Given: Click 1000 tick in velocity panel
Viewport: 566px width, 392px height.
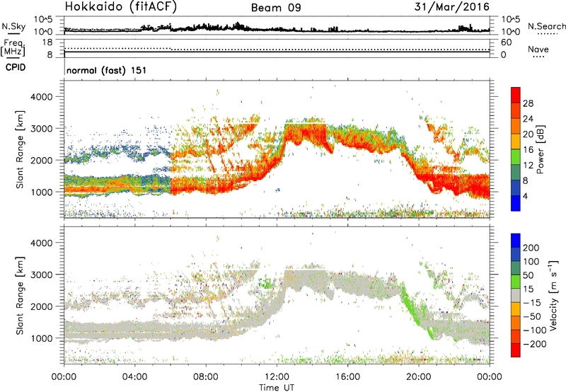Looking at the screenshot, I should click(41, 338).
